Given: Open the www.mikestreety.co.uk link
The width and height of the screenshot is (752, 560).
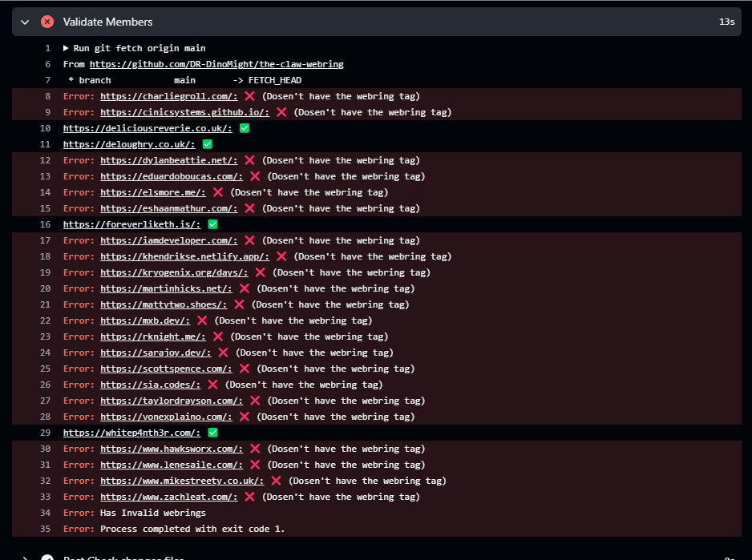Looking at the screenshot, I should coord(182,481).
